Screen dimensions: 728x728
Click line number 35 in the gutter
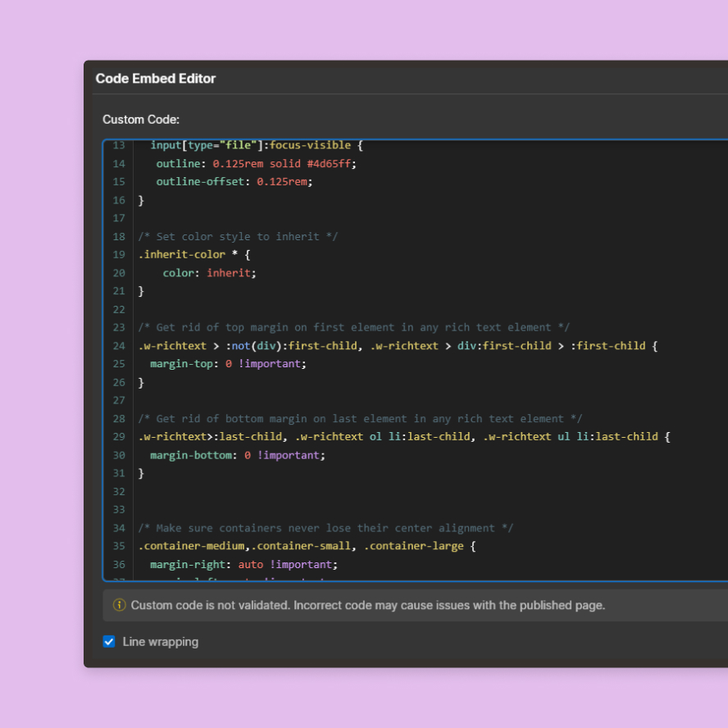tap(119, 546)
